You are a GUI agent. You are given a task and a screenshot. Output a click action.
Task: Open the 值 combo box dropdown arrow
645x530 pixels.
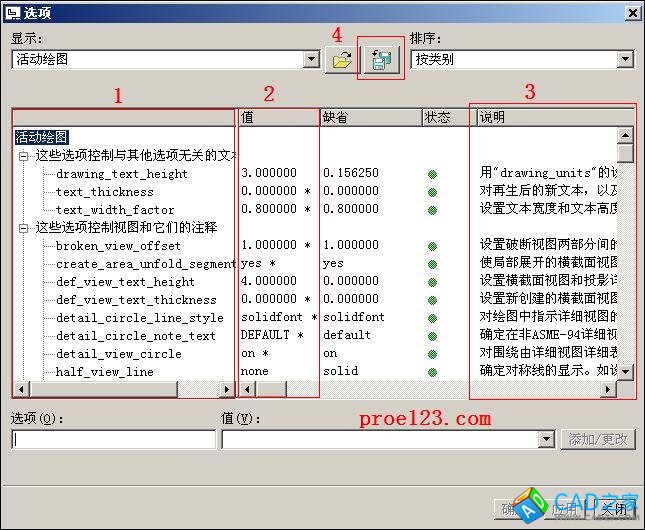(x=546, y=439)
